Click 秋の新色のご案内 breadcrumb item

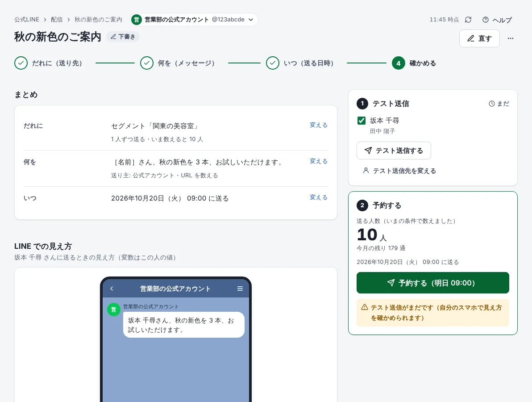(98, 20)
